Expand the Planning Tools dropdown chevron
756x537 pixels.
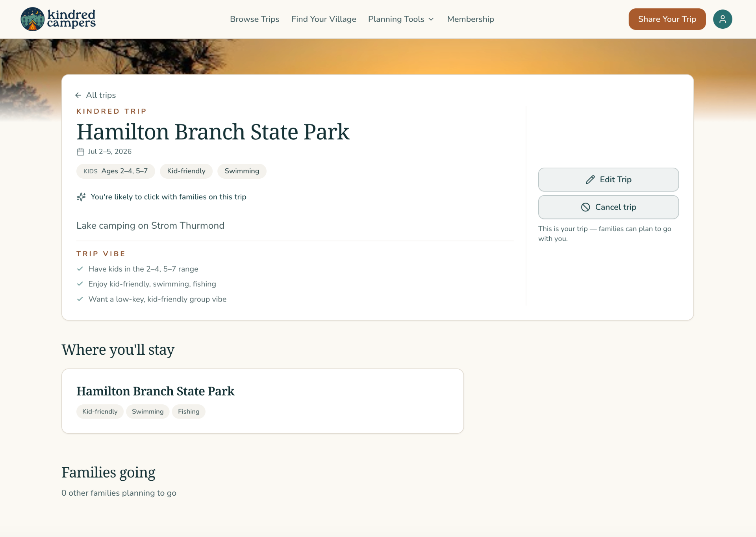[431, 19]
